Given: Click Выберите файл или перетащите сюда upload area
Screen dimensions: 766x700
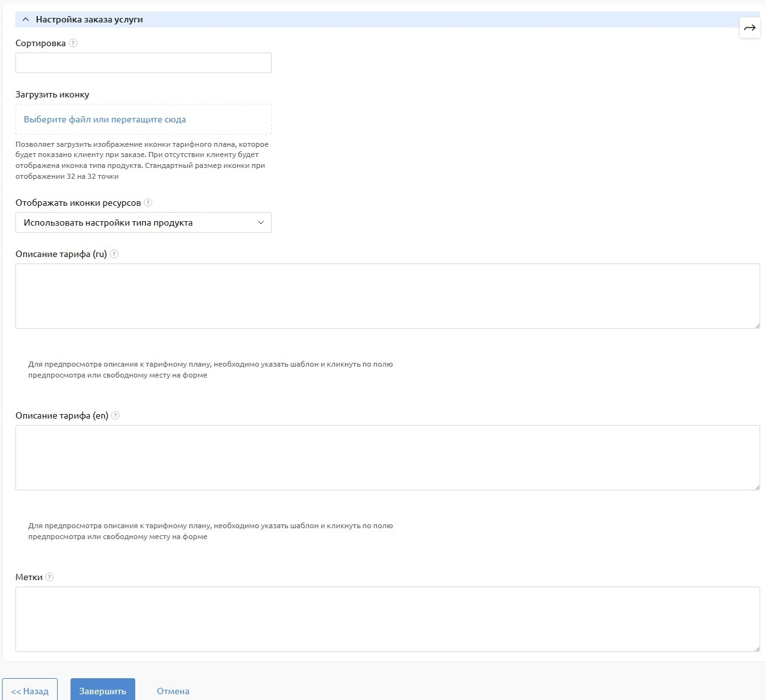Looking at the screenshot, I should pyautogui.click(x=143, y=119).
